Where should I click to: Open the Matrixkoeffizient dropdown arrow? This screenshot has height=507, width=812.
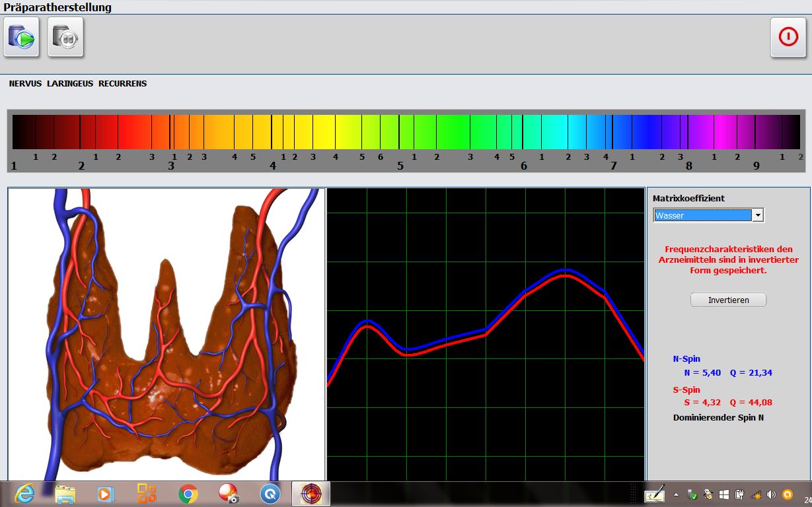[x=758, y=215]
